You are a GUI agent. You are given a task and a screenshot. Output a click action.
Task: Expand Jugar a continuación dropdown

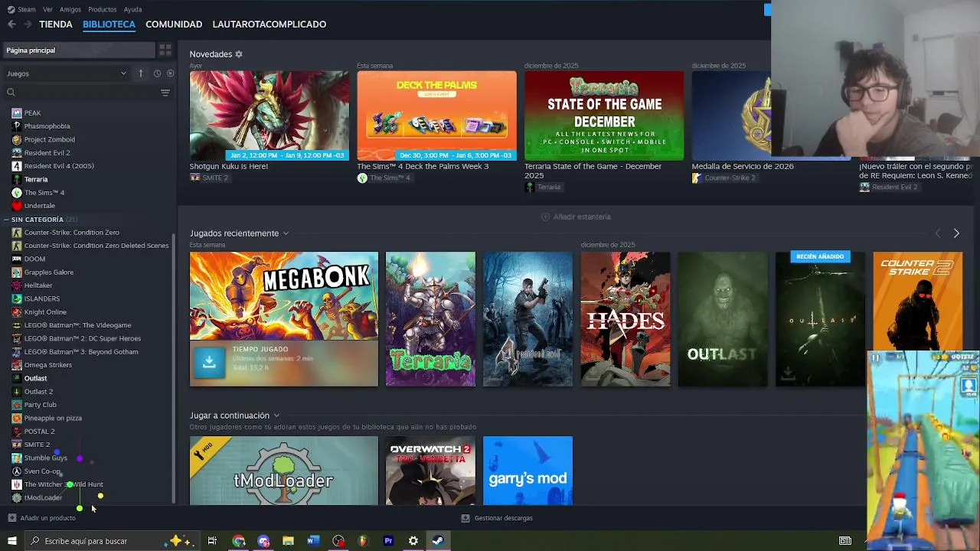pyautogui.click(x=276, y=416)
